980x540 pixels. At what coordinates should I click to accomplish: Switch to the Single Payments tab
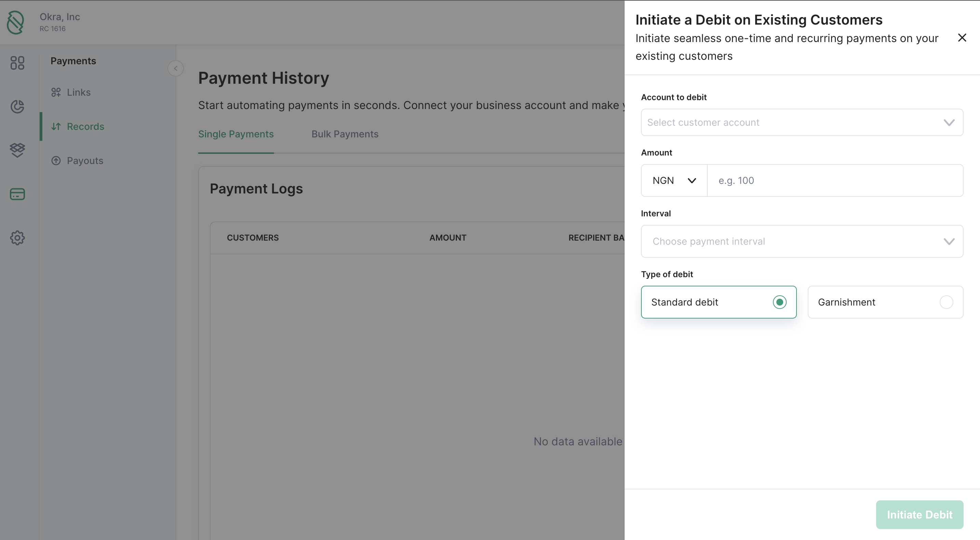(x=236, y=134)
